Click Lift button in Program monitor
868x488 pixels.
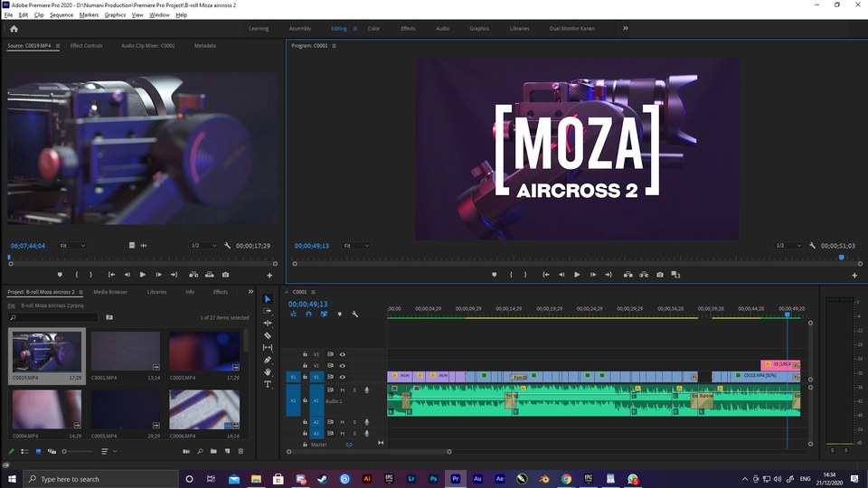point(627,275)
